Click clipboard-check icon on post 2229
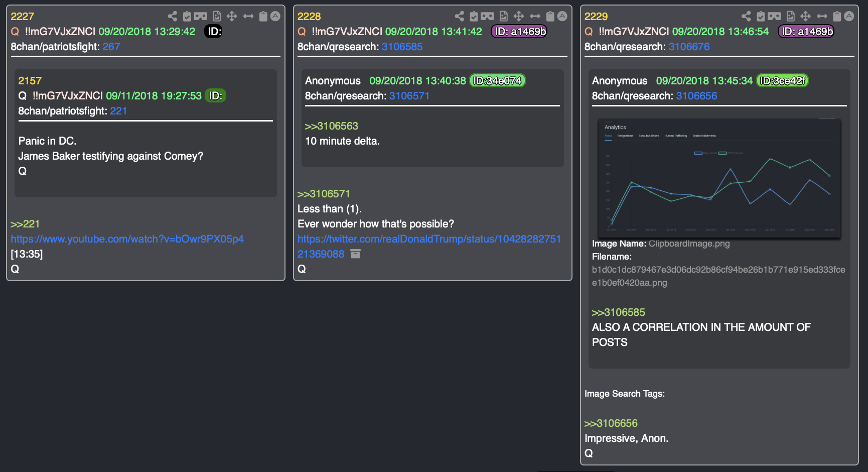Viewport: 868px width, 472px height. coord(761,16)
